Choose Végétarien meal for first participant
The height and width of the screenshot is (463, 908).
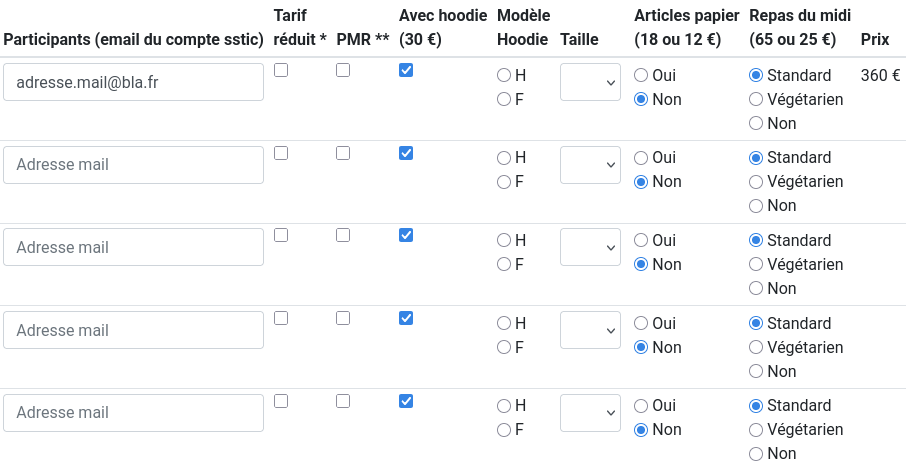[x=757, y=99]
